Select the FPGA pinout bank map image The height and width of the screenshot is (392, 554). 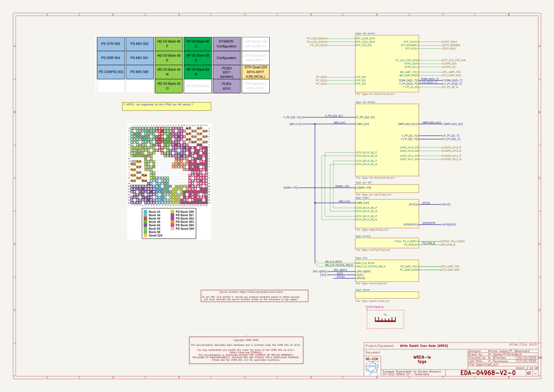click(x=169, y=181)
